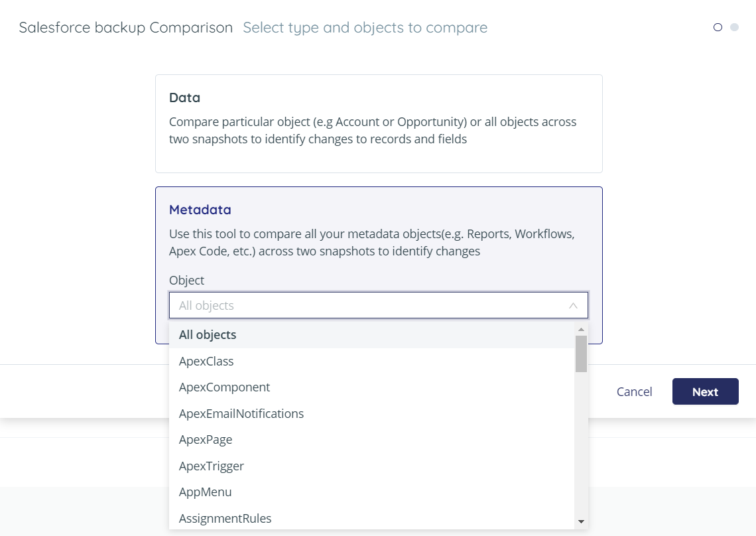Click Cancel to abort the comparison
The image size is (756, 536).
click(x=634, y=391)
